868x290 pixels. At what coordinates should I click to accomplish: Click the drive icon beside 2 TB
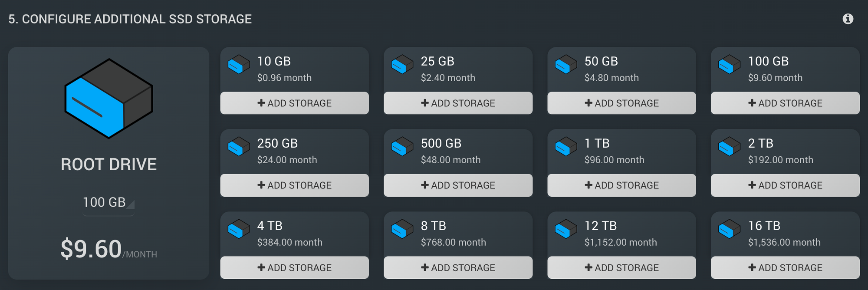(729, 146)
